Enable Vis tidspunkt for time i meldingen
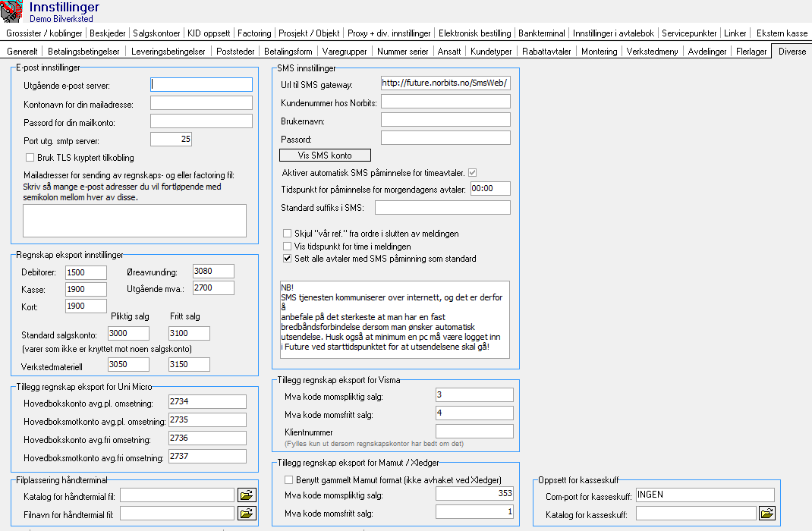 [x=287, y=247]
